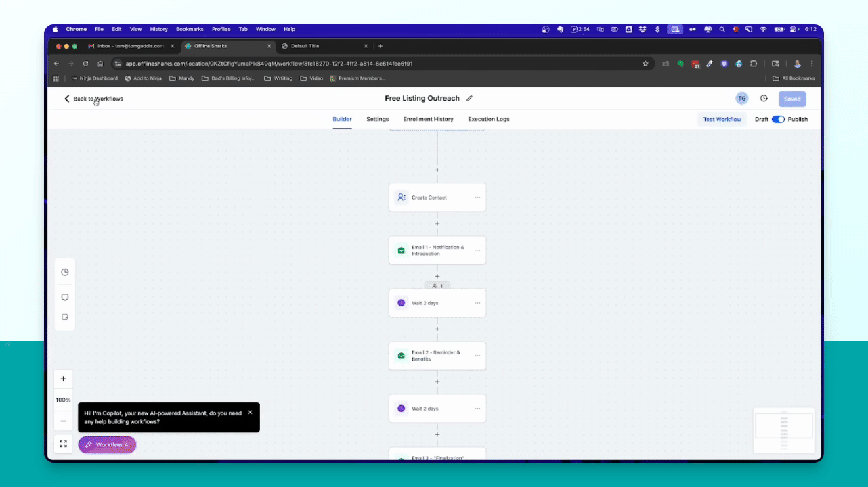Reload the page
Image resolution: width=868 pixels, height=487 pixels.
85,64
